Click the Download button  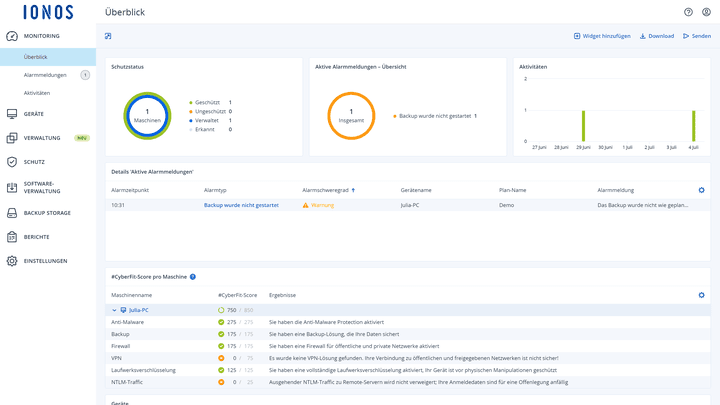tap(657, 36)
